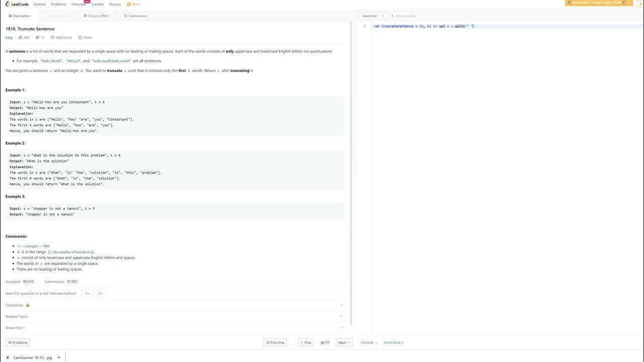Click the thumbs-up like icon
Screen dimensions: 644x362
click(21, 37)
